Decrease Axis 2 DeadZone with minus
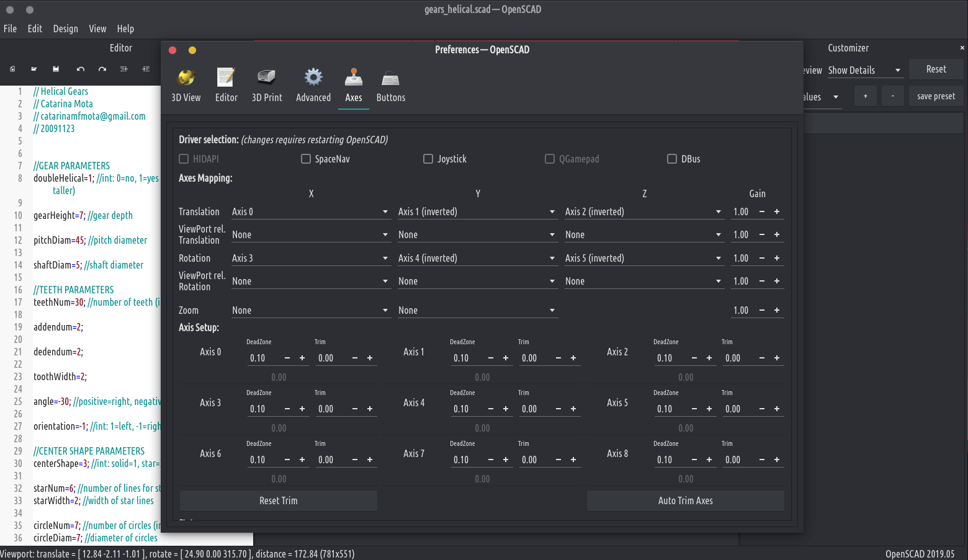Image resolution: width=968 pixels, height=560 pixels. (x=694, y=358)
